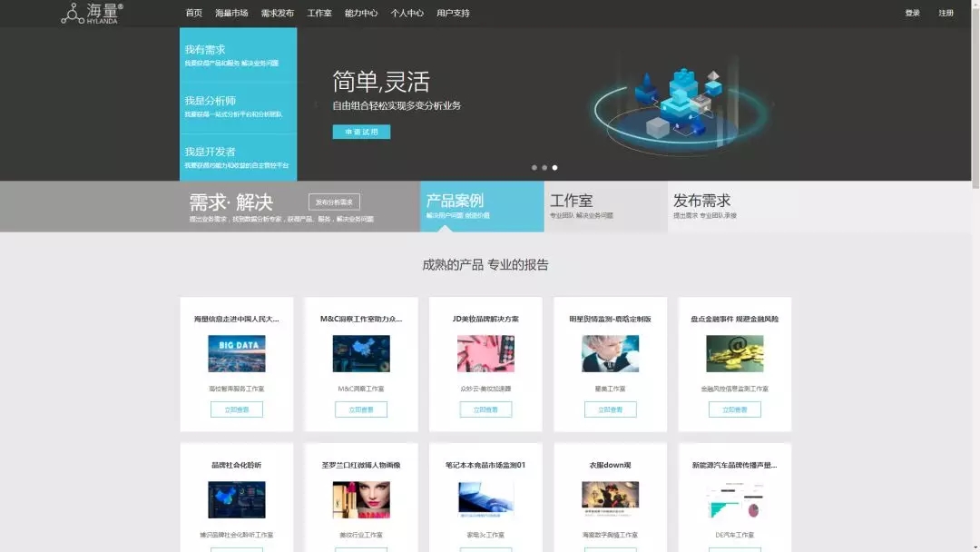Select 工作室 in the top navigation bar

point(319,13)
